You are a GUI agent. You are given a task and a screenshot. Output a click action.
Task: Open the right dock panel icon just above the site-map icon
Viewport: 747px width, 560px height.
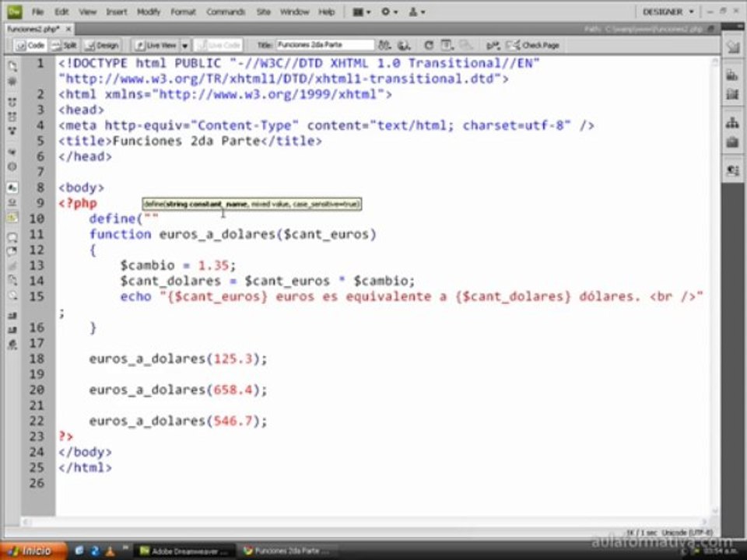(x=733, y=94)
